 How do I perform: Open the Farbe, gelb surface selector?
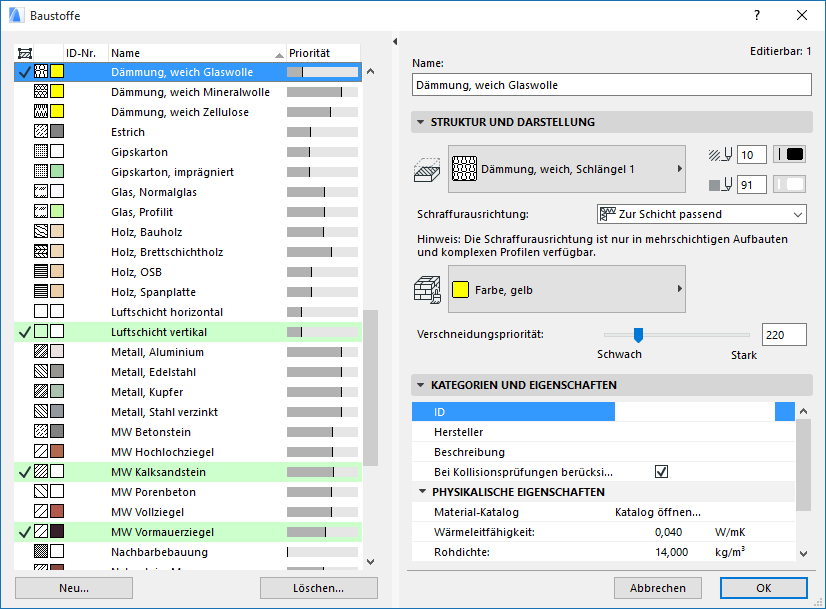coord(567,289)
